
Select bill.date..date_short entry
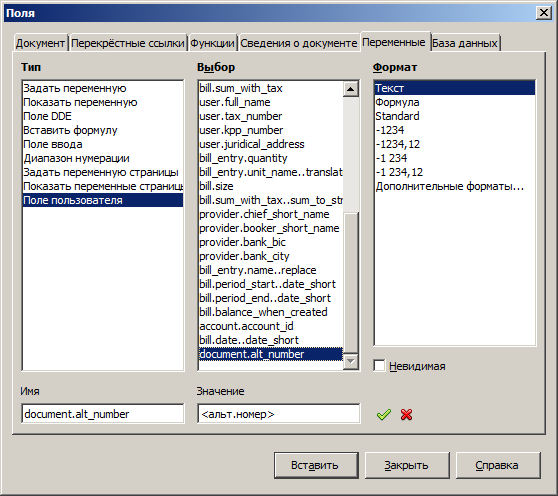coord(271,340)
